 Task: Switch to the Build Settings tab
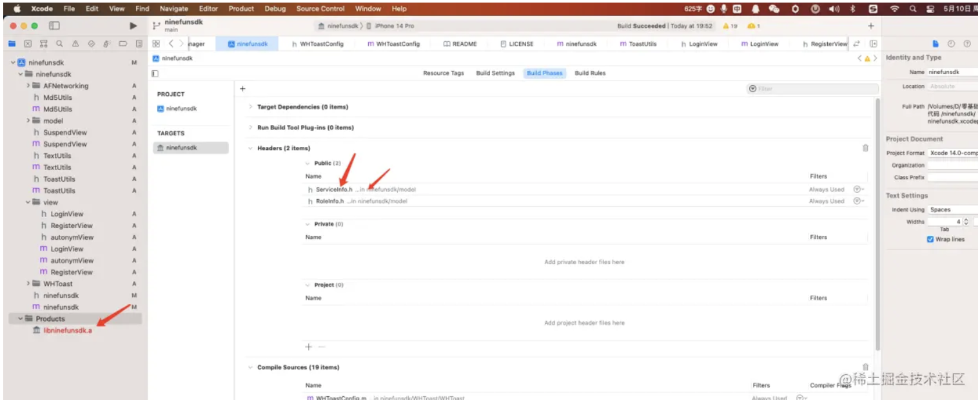[x=495, y=73]
